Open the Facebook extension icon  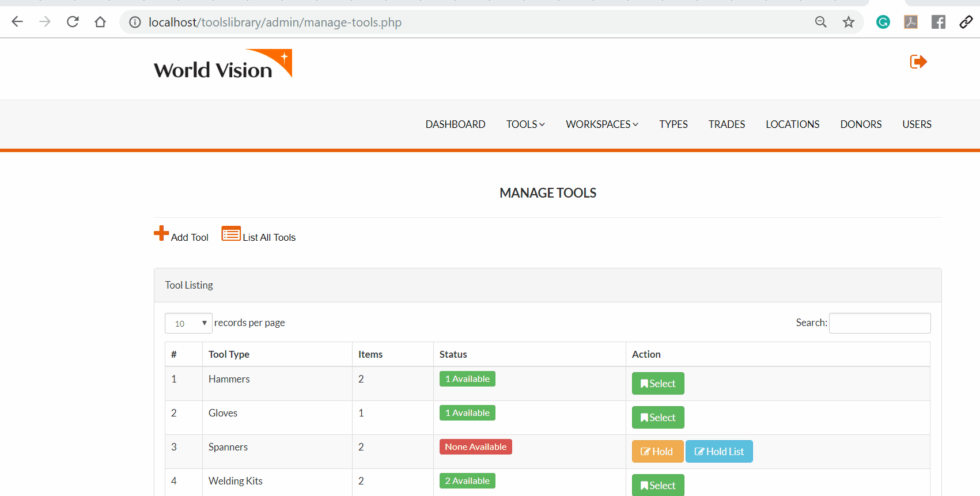[x=939, y=22]
